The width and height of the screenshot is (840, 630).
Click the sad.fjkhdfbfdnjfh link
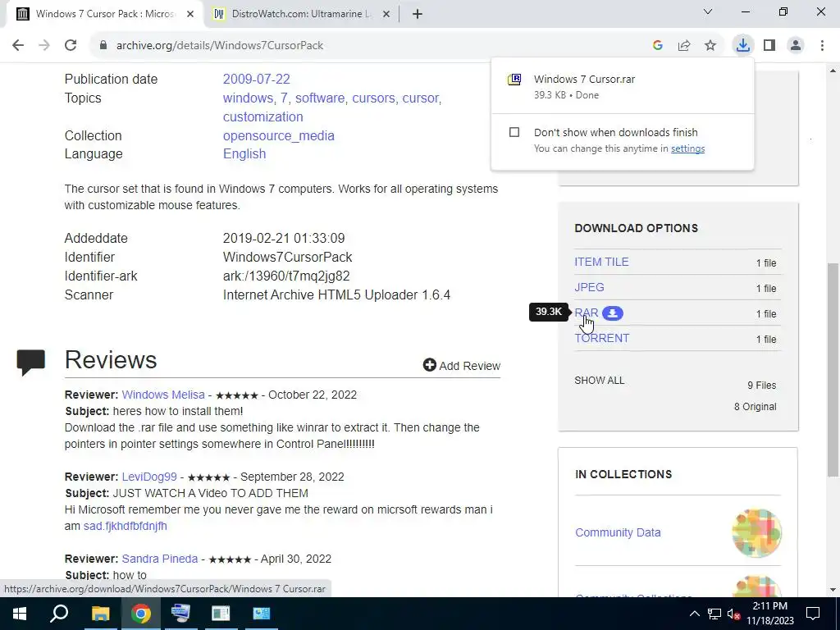[x=126, y=526]
